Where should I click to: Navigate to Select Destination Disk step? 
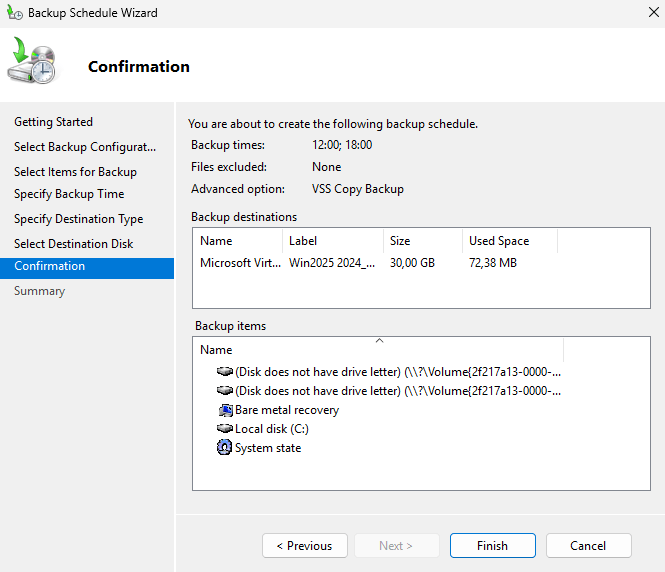click(73, 244)
